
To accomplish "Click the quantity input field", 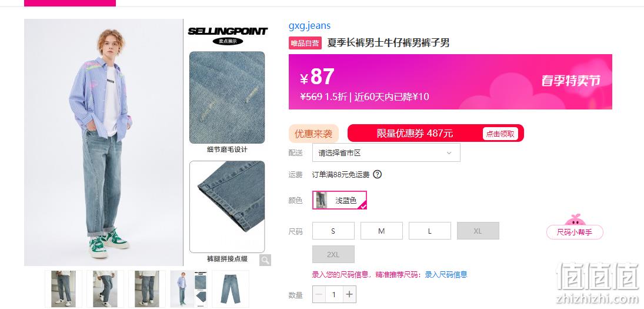I will click(334, 295).
